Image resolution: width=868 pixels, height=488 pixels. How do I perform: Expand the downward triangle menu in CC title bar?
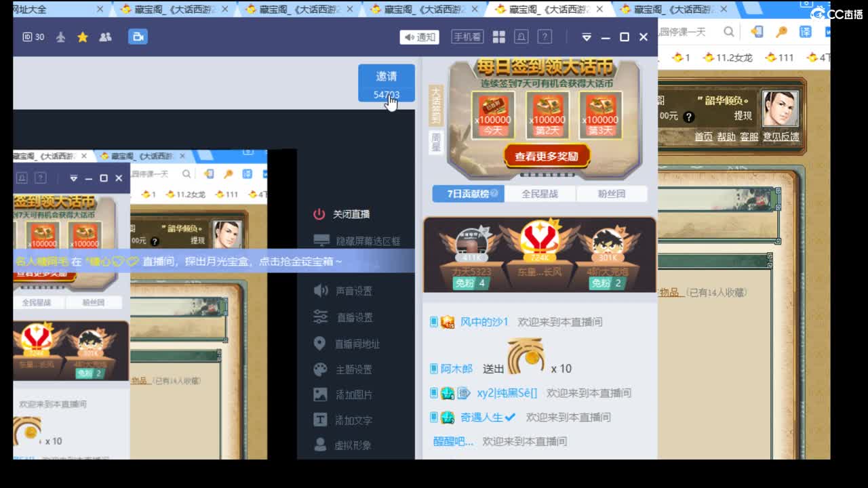click(x=587, y=37)
